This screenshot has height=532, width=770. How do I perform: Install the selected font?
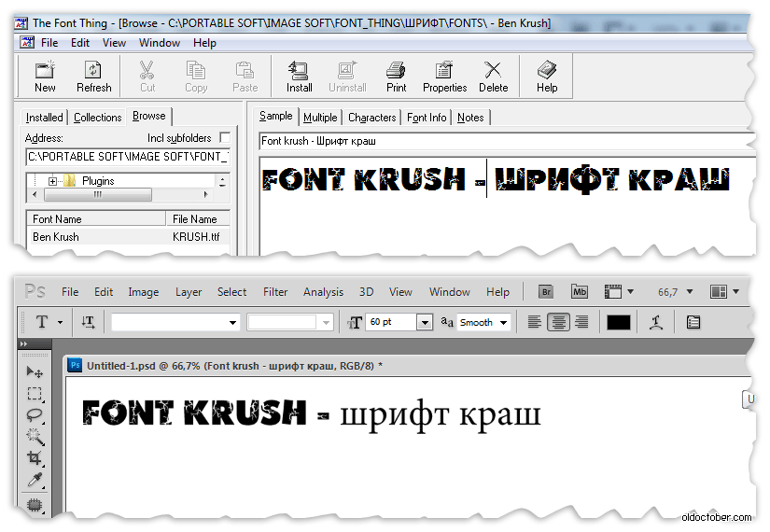point(299,77)
